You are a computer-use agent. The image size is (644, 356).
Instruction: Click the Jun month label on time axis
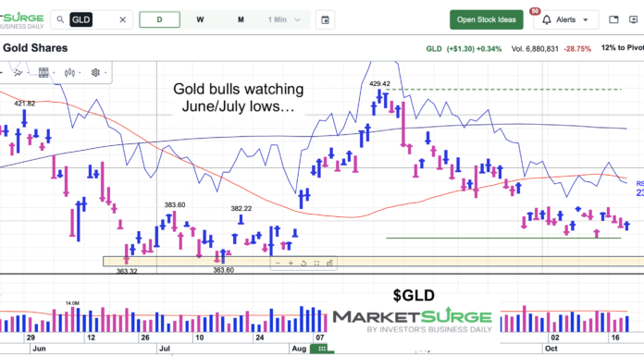point(39,349)
